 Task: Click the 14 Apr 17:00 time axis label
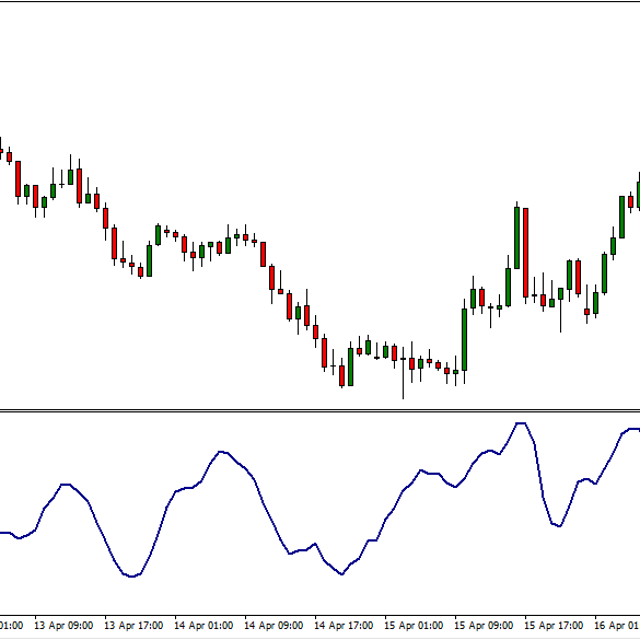pyautogui.click(x=344, y=625)
